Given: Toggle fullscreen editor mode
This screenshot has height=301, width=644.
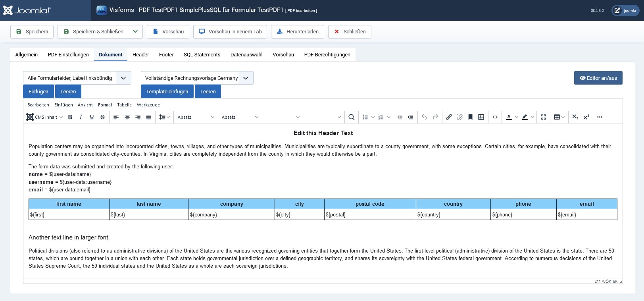Looking at the screenshot, I should pos(544,117).
